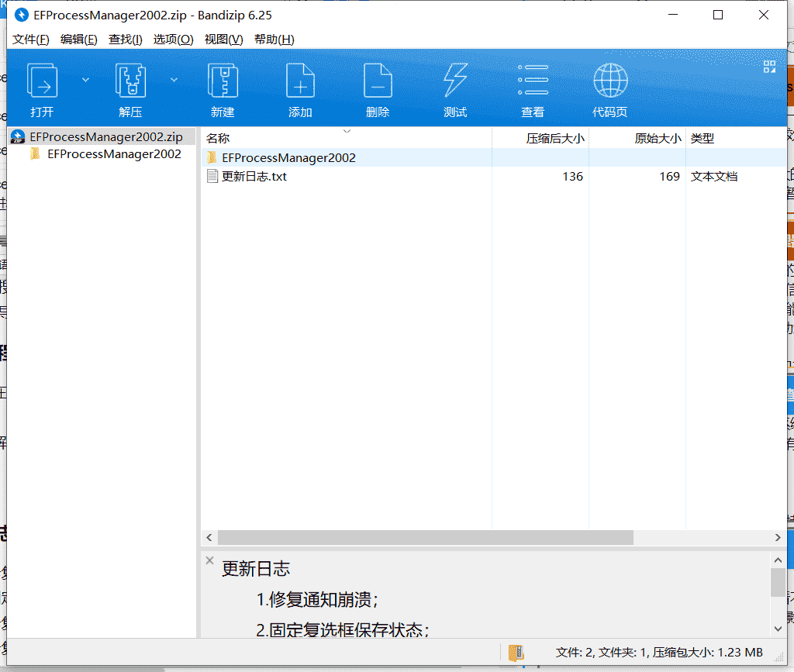The image size is (794, 672).
Task: Click the folder icon beside EFProcessManager2002 in list
Action: (x=212, y=158)
